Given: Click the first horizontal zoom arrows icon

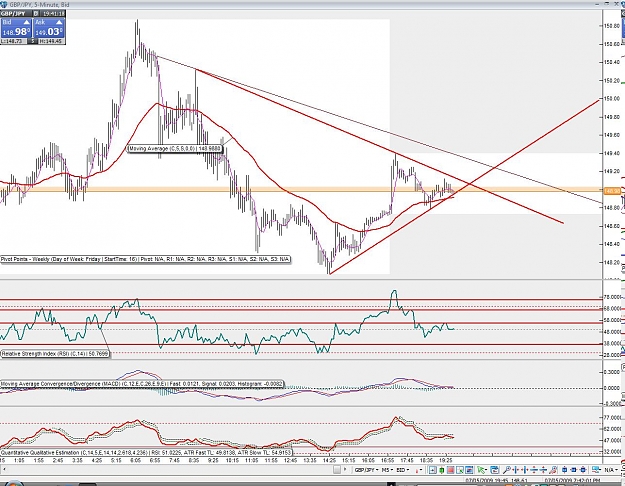Looking at the screenshot, I should point(516,470).
